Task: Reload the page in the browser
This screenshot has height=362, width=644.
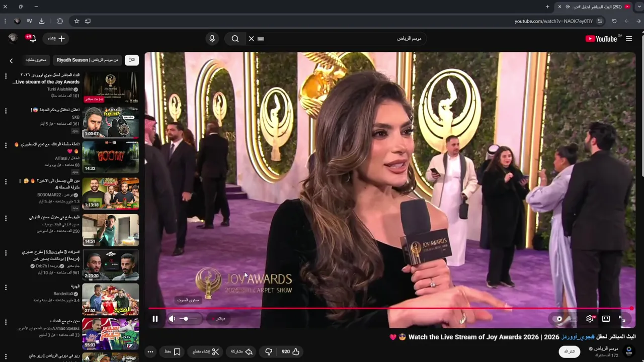Action: coord(614,21)
